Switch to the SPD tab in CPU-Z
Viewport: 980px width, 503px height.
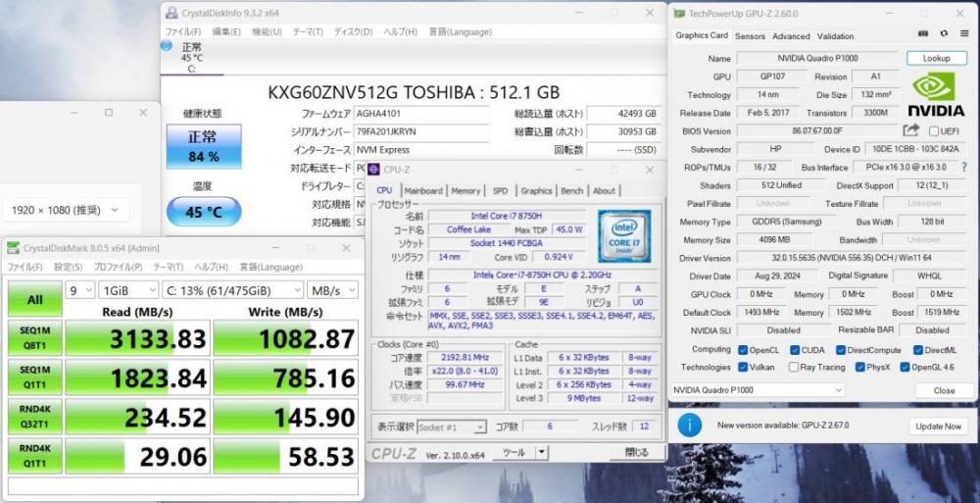[x=500, y=191]
